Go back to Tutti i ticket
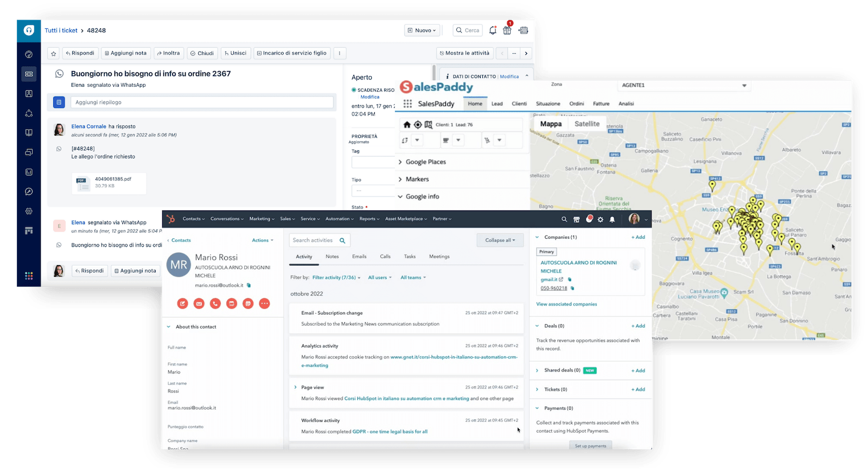Screen dimensions: 868x469 point(61,30)
